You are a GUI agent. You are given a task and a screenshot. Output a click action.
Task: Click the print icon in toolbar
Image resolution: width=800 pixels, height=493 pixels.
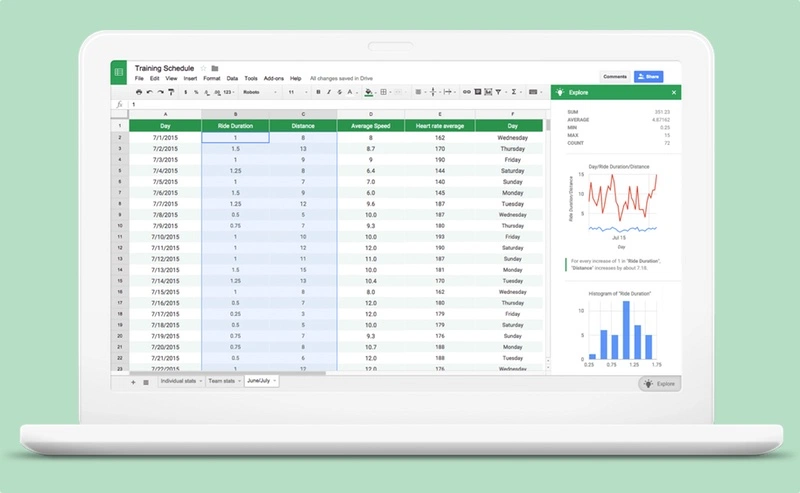pyautogui.click(x=139, y=92)
